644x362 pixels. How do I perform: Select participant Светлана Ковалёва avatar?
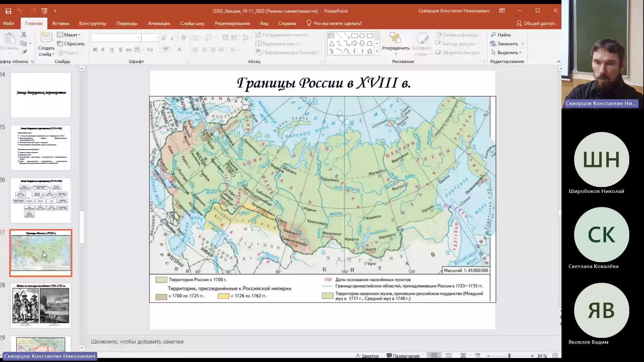[x=601, y=235]
